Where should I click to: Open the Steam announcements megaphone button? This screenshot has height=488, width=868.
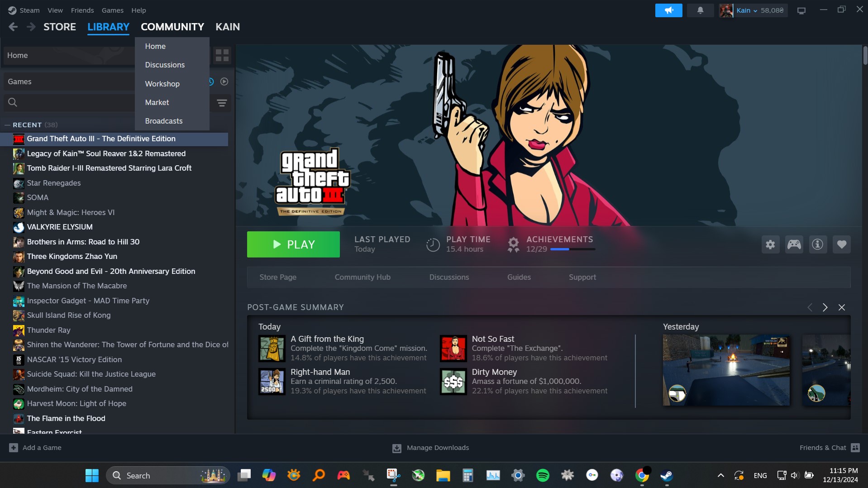[x=668, y=10]
